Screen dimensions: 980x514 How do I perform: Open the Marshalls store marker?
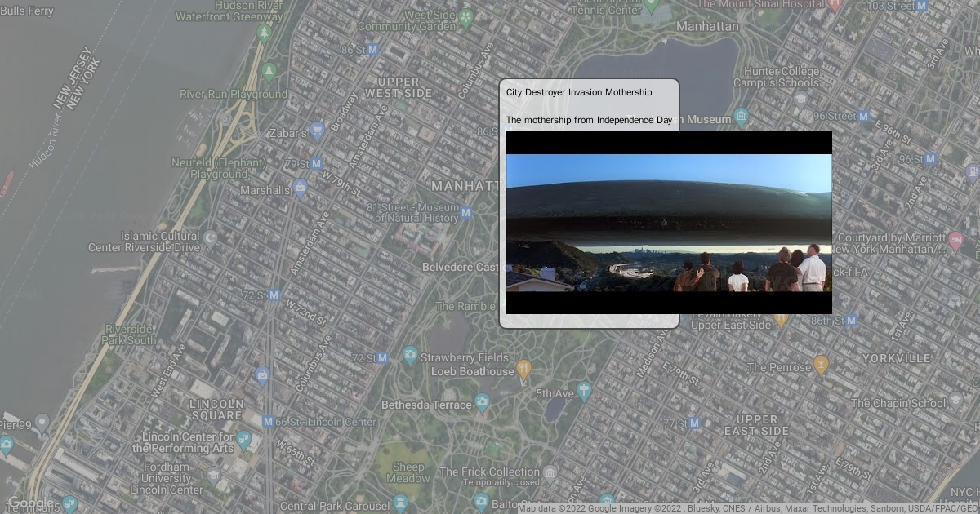click(301, 188)
